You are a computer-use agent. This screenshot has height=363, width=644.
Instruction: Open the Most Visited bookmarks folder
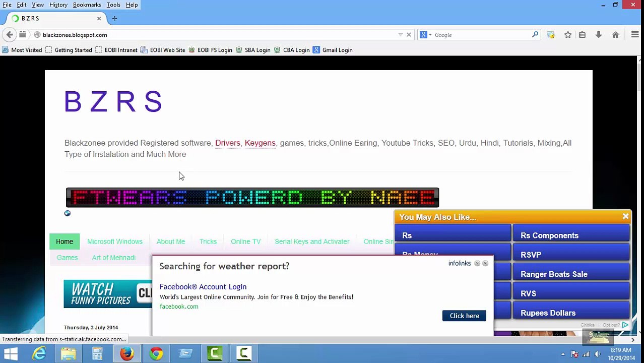(22, 50)
